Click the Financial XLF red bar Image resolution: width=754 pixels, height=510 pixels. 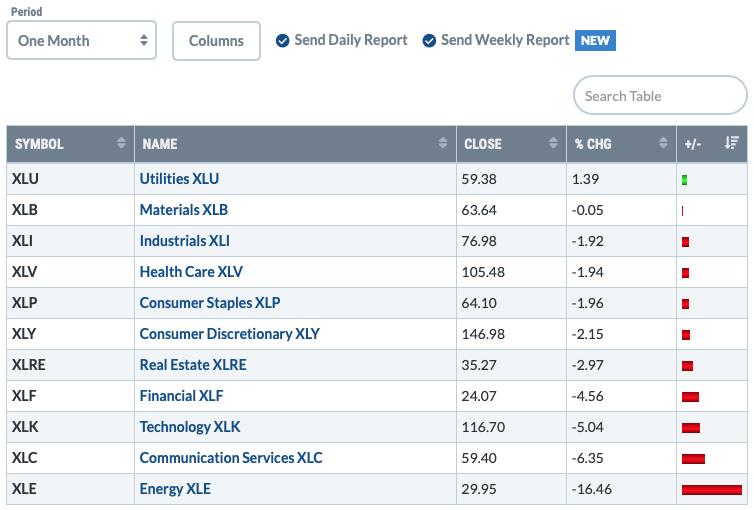click(x=690, y=397)
